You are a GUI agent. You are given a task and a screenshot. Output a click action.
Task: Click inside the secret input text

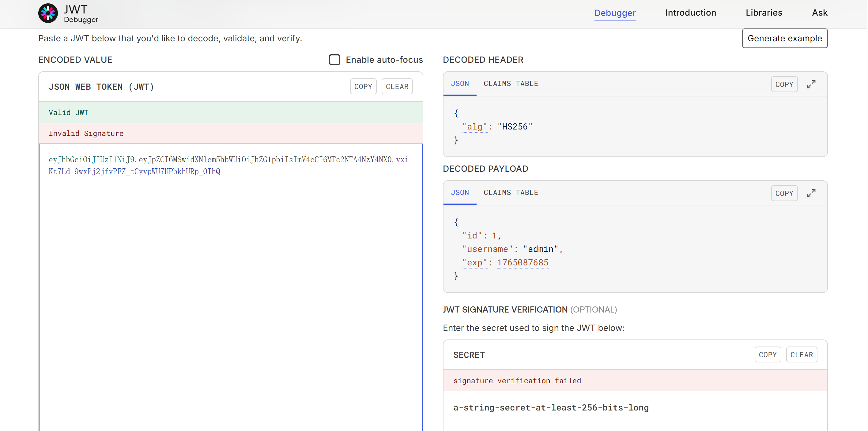click(x=551, y=407)
